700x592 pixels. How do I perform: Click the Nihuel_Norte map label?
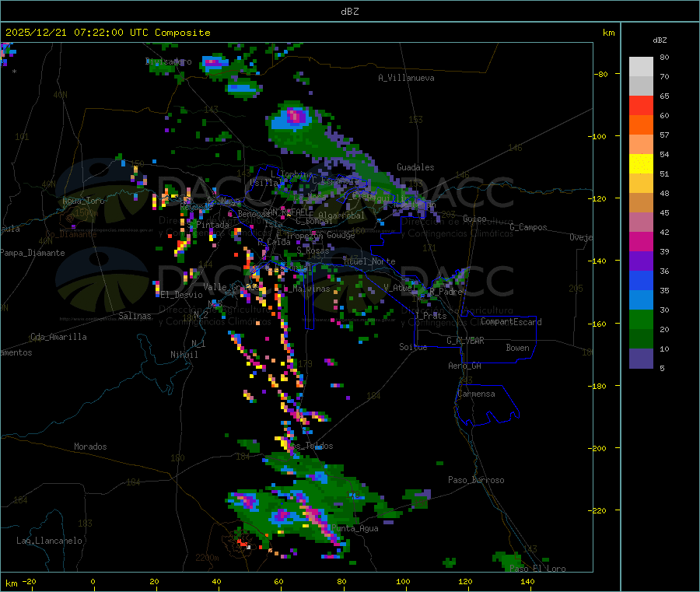[369, 261]
